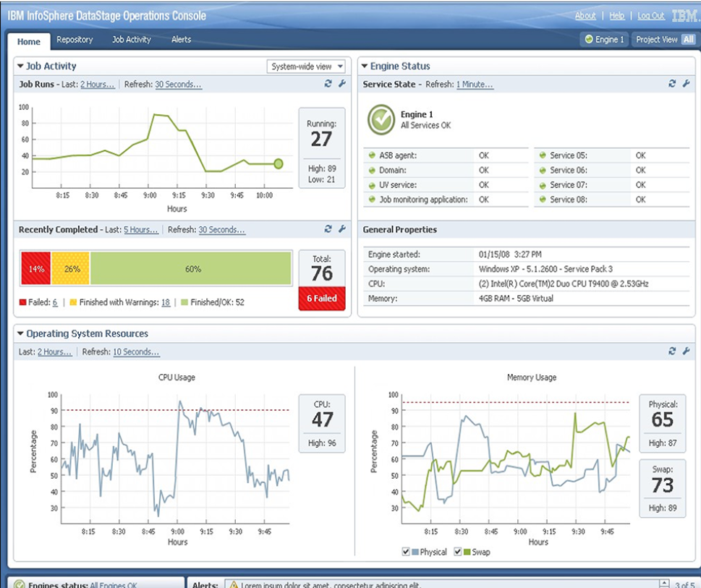Open Finished with Warnings 18 link

click(166, 302)
